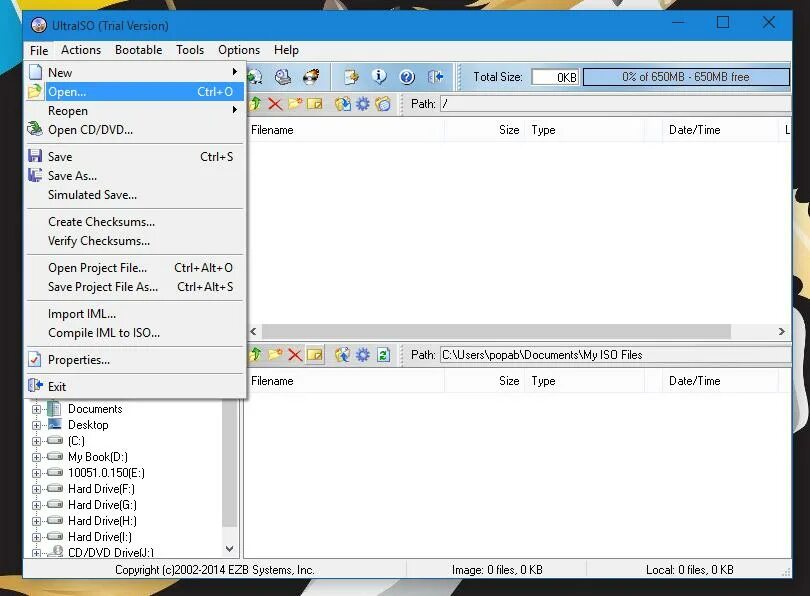Open the Reopen submenu

(134, 111)
